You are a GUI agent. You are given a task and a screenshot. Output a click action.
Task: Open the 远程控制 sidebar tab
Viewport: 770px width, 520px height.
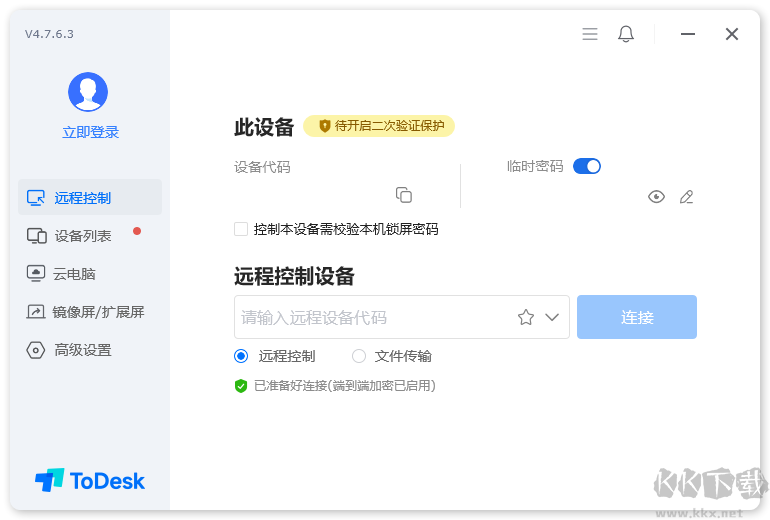point(90,197)
